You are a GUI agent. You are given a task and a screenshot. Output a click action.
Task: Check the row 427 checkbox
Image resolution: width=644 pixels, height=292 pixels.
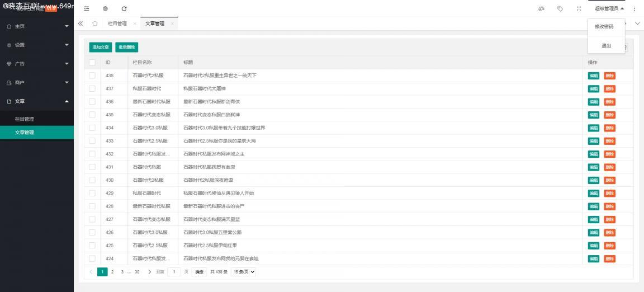92,219
